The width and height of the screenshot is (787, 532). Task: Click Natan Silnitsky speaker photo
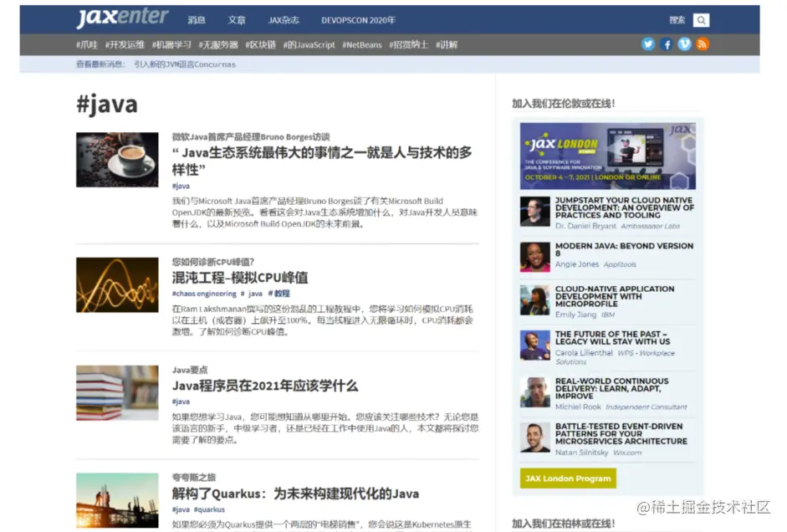pos(534,437)
